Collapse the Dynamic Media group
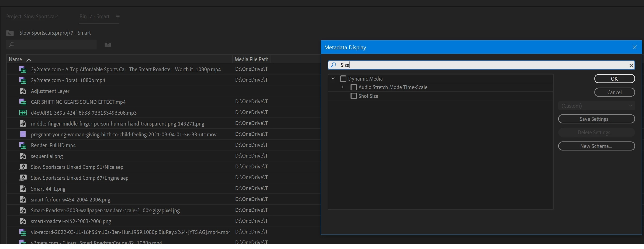 (x=333, y=79)
